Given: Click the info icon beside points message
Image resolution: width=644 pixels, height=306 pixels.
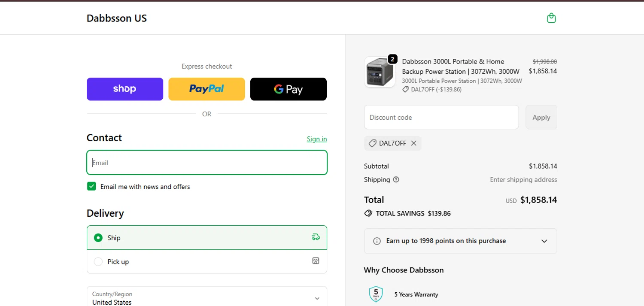Looking at the screenshot, I should (x=377, y=241).
